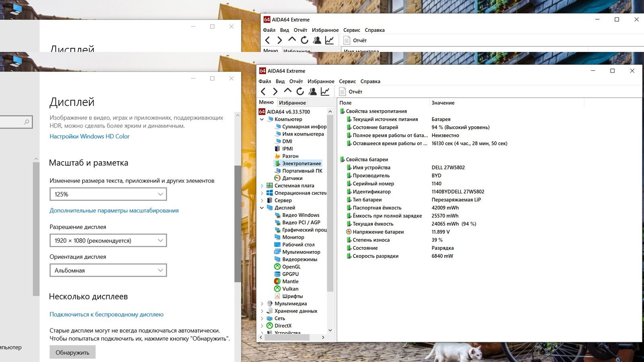Screen dimensions: 644x362
Task: Collapse the Дисплей tree node
Action: pyautogui.click(x=262, y=208)
